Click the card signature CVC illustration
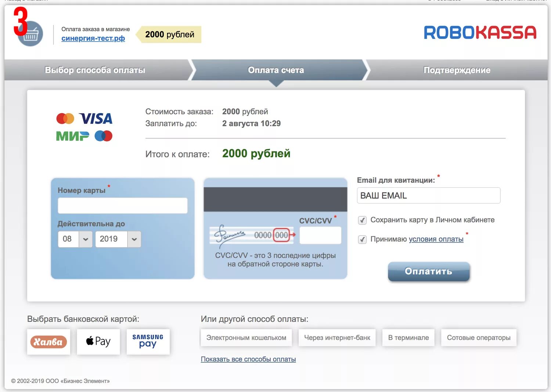Screen dimensions: 551x392 252,235
